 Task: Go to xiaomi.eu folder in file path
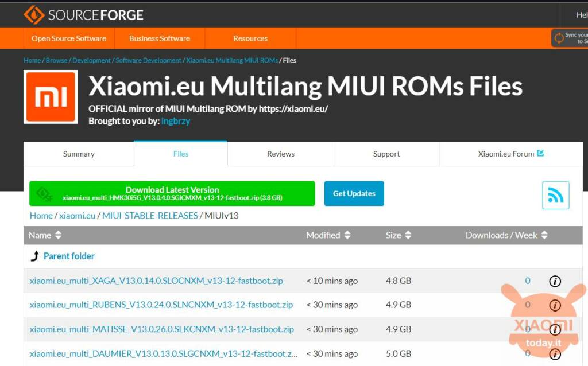78,216
